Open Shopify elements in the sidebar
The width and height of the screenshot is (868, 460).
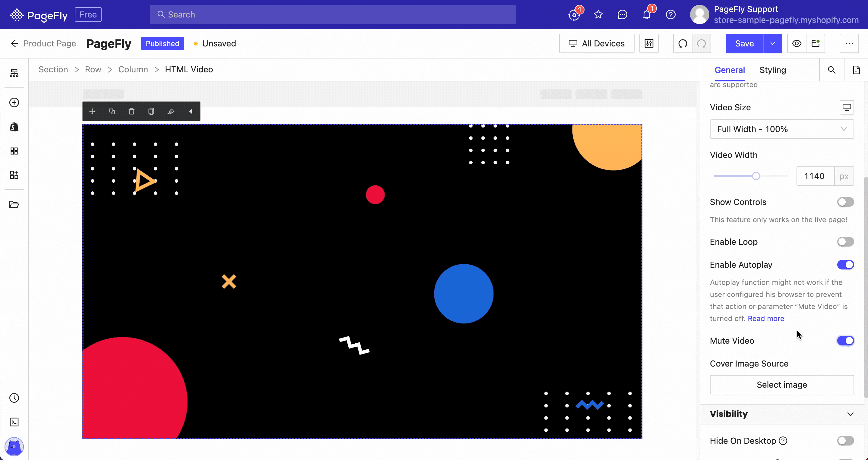pyautogui.click(x=14, y=127)
